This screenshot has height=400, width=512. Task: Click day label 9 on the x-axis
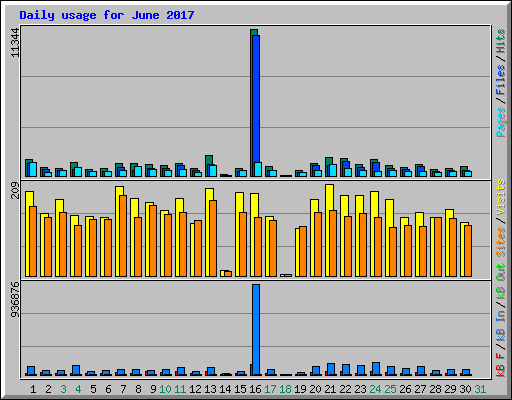point(153,389)
